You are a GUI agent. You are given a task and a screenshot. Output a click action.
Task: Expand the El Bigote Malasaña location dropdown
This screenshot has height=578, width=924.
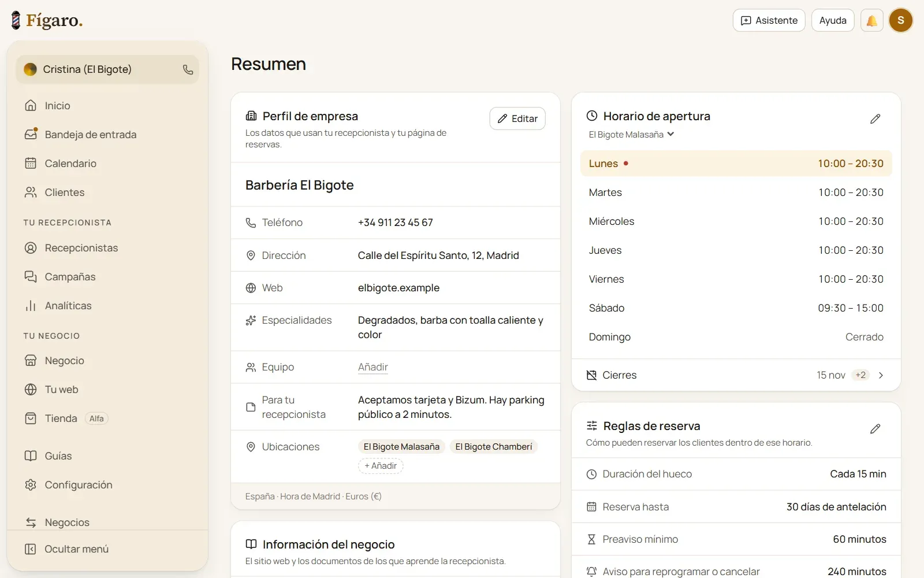632,134
